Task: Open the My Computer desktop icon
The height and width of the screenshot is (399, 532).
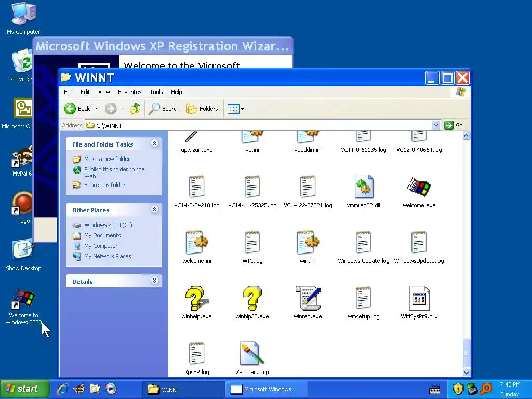Action: tap(23, 14)
